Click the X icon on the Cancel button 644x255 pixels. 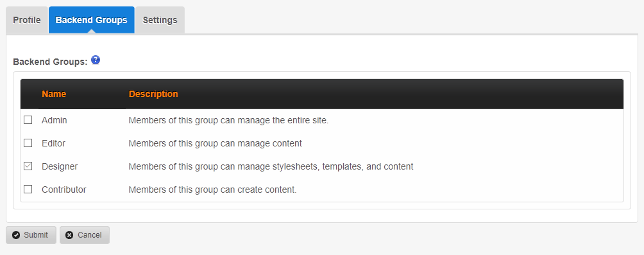click(69, 235)
